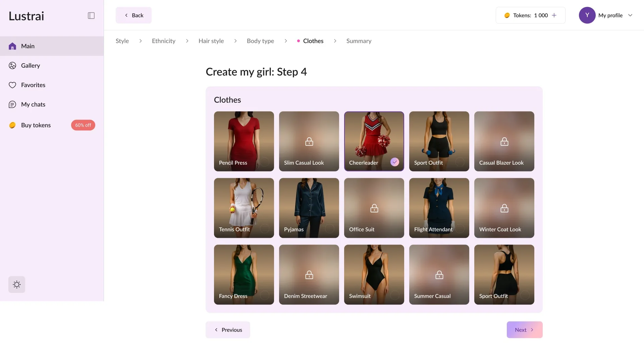Viewport: 644px width, 348px height.
Task: Click the lock icon on Office Suit
Action: pyautogui.click(x=374, y=208)
